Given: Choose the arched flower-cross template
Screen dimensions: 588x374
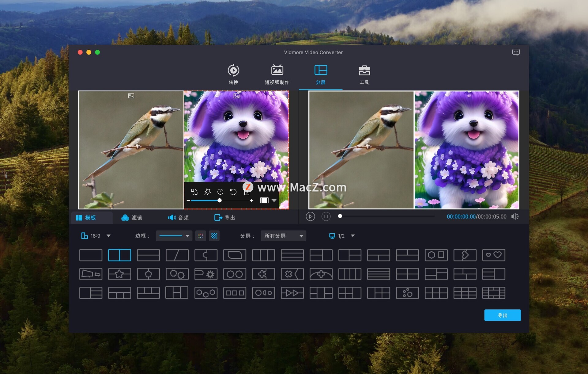Looking at the screenshot, I should [x=321, y=274].
